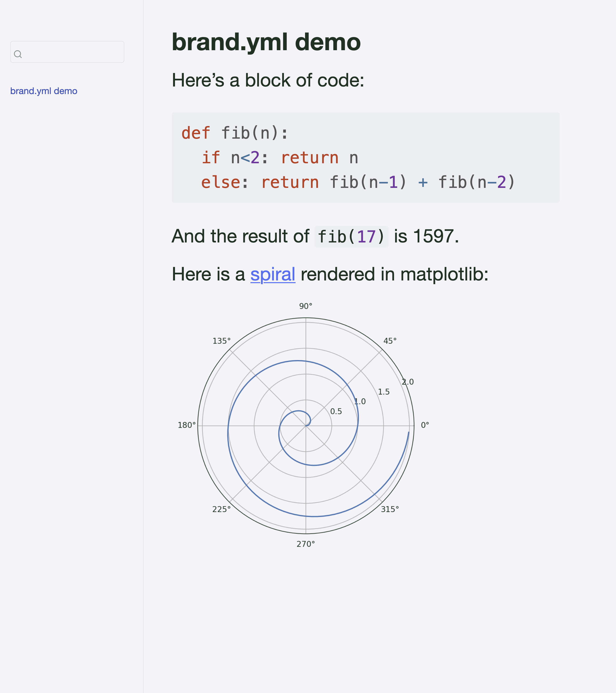Click the 180° label on the polar plot
The image size is (616, 693).
187,425
